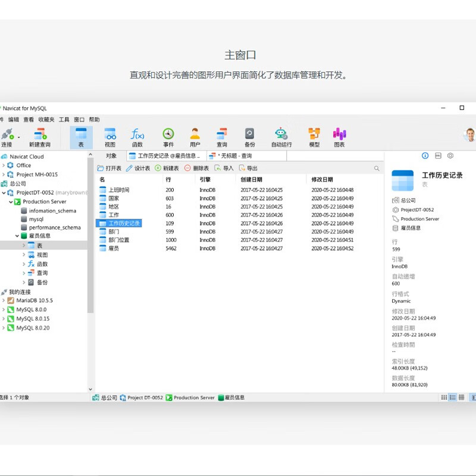Image resolution: width=476 pixels, height=476 pixels.
Task: Click the 函数 (Function) f(x) icon
Action: (137, 137)
